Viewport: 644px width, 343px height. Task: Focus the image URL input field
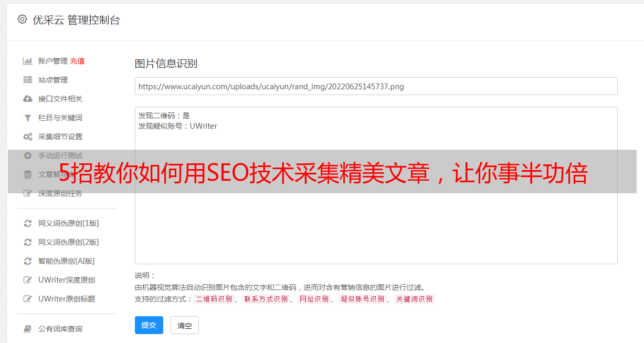[376, 86]
